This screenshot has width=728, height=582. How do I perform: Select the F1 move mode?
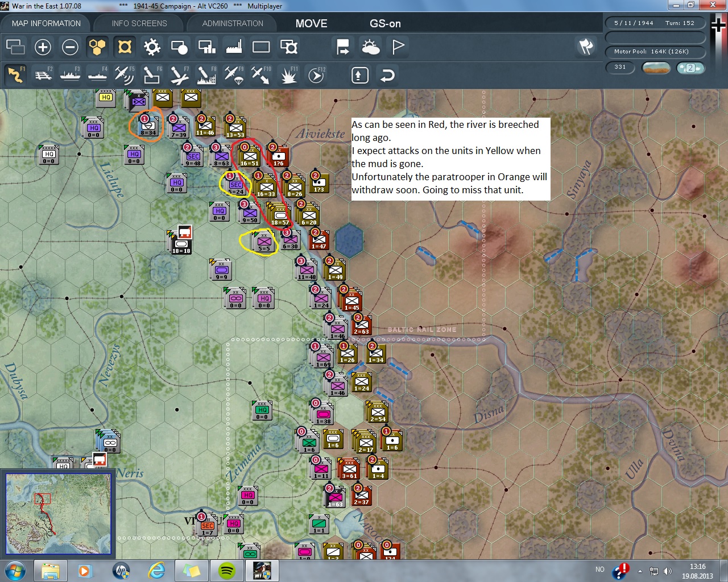[x=15, y=75]
